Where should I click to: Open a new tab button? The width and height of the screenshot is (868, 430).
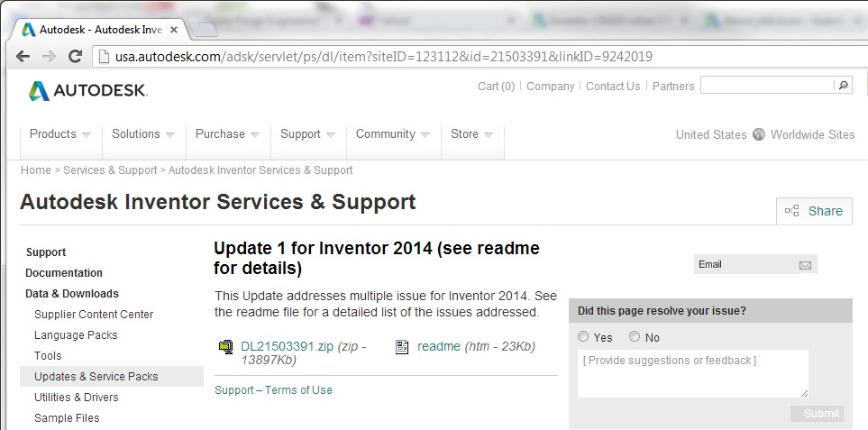click(203, 30)
